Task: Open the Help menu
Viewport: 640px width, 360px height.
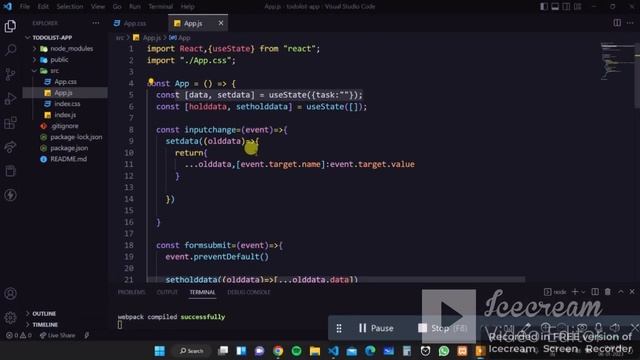Action: pos(187,7)
